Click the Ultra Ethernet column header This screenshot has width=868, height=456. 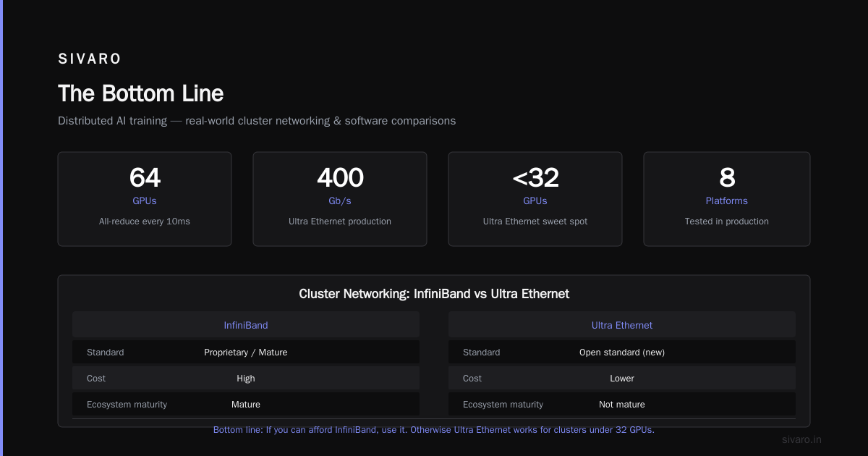622,326
